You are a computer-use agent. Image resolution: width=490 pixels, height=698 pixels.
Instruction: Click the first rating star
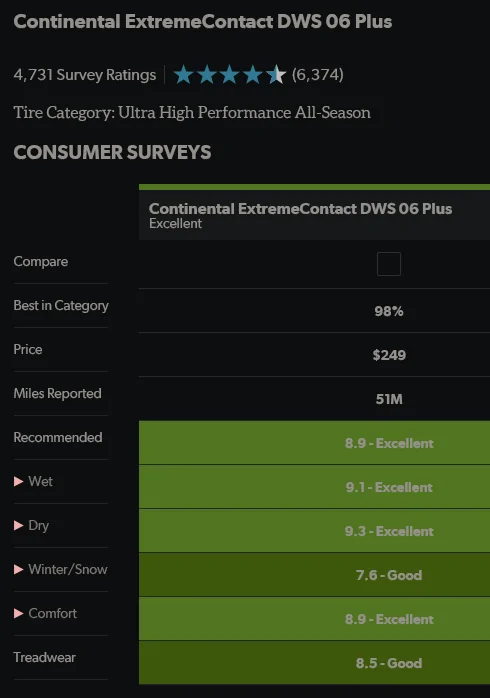[183, 74]
